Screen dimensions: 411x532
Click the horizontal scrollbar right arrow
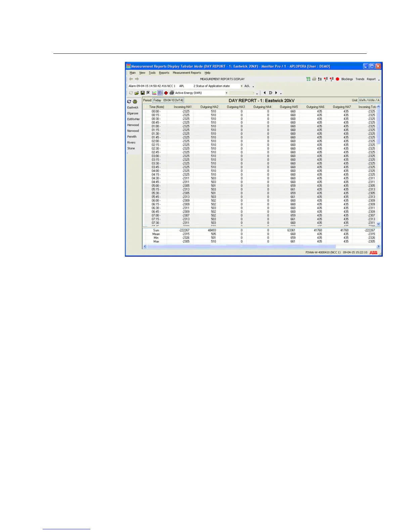(378, 247)
